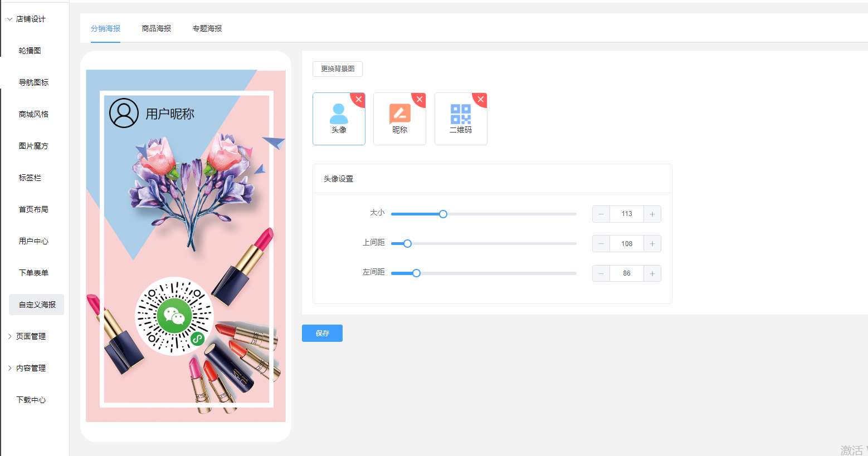Open 标签栏 in the sidebar
The height and width of the screenshot is (456, 868).
(x=30, y=178)
